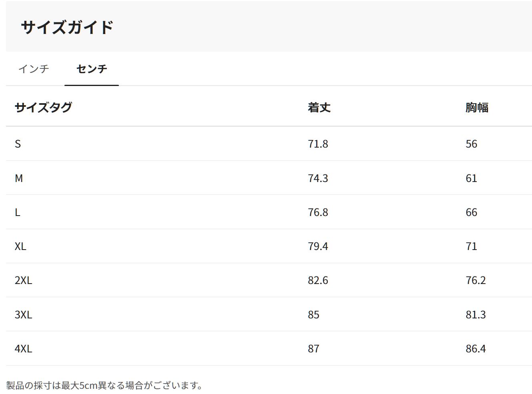Select the センチ tab
The height and width of the screenshot is (394, 532).
92,69
